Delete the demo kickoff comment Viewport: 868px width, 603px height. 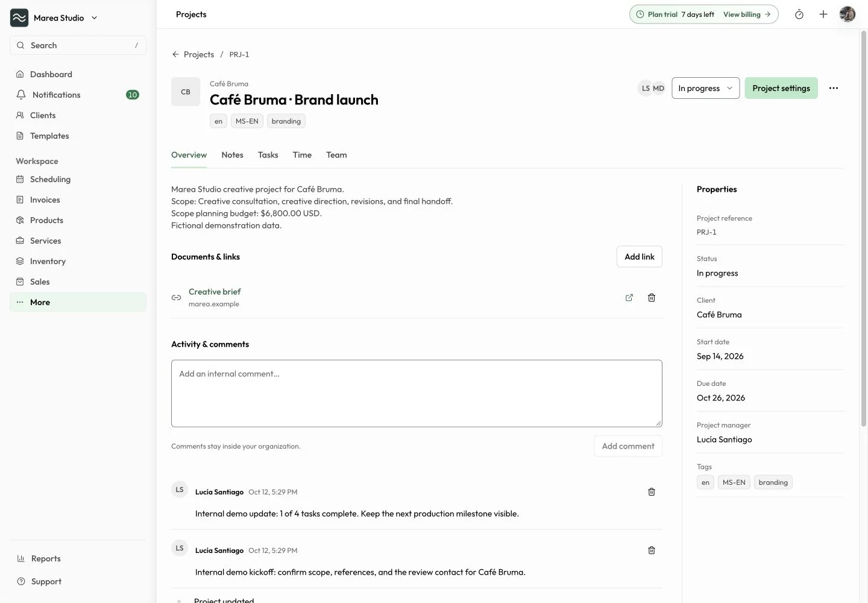point(652,551)
